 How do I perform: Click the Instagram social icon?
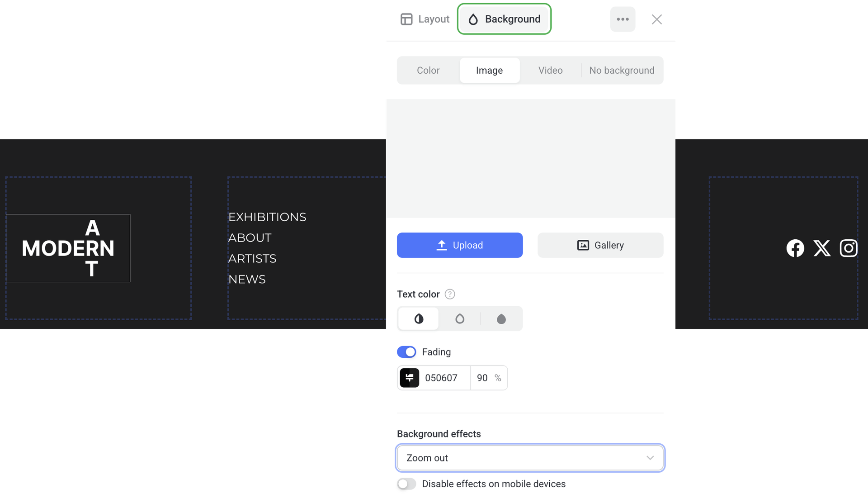[x=849, y=248]
